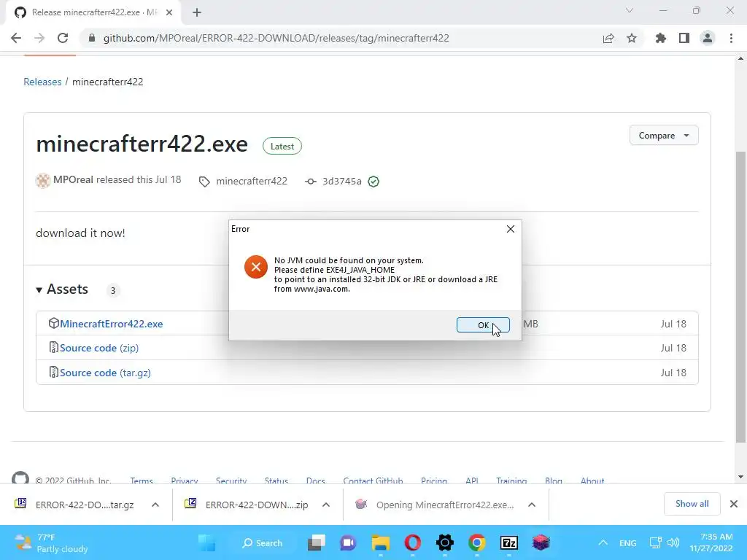The height and width of the screenshot is (560, 747).
Task: Open the Windows Start menu
Action: click(206, 542)
